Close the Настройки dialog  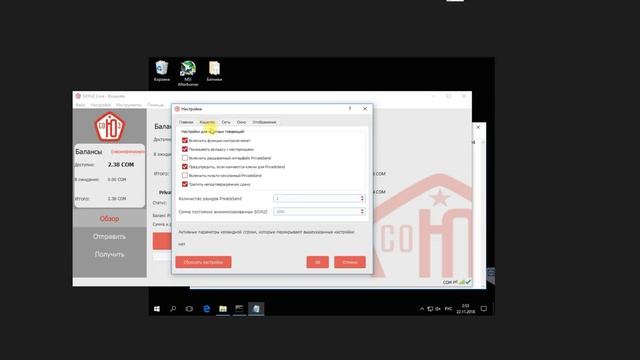365,109
